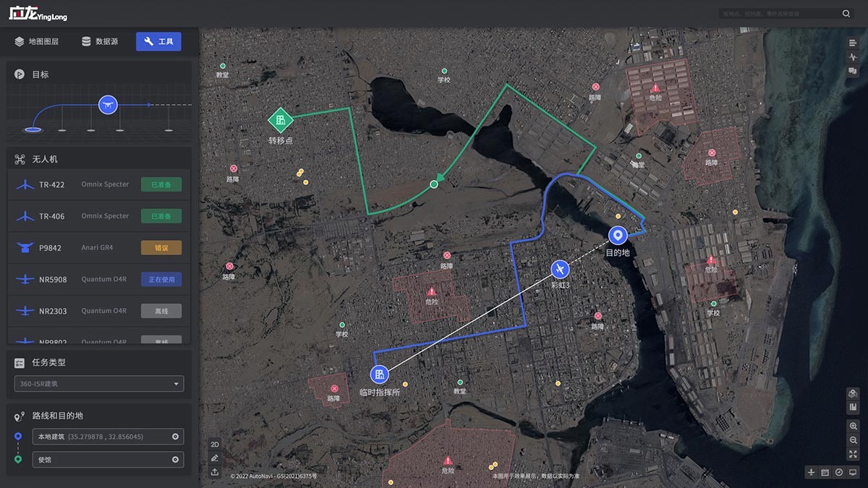Click the monitor display icon at bottom right

[x=853, y=472]
